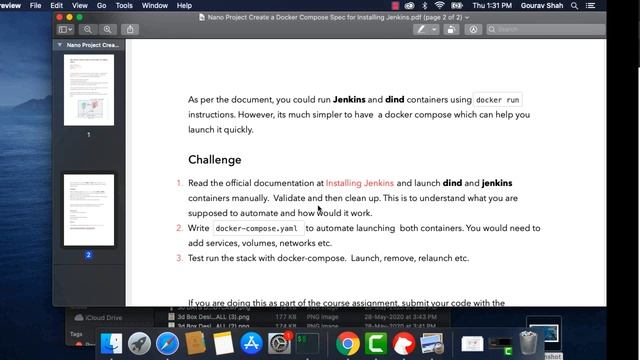Open App Store from the Dock
This screenshot has width=640, height=360.
pos(251,343)
